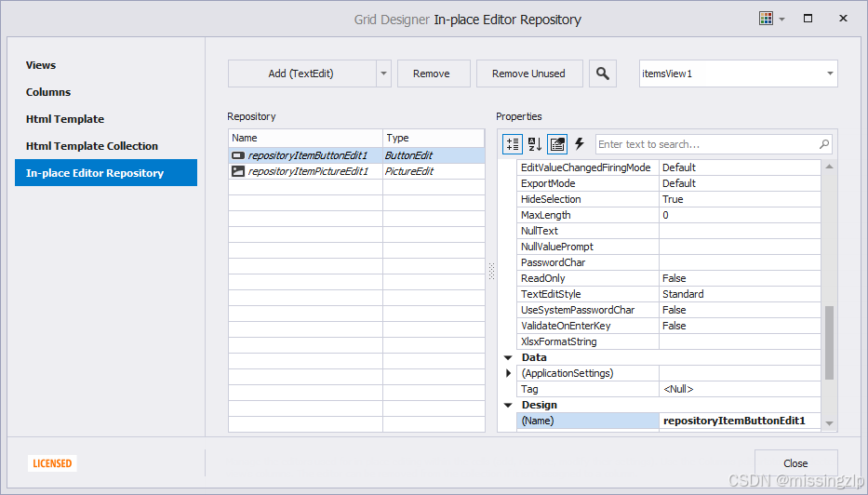Open the Add (TextEdit) dropdown arrow

(x=383, y=74)
